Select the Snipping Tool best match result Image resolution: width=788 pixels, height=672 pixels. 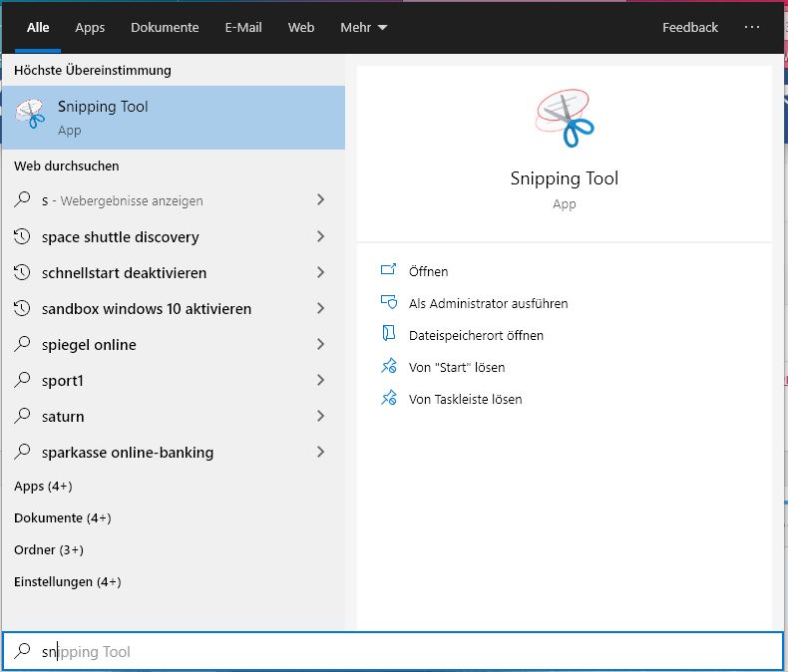tap(174, 118)
